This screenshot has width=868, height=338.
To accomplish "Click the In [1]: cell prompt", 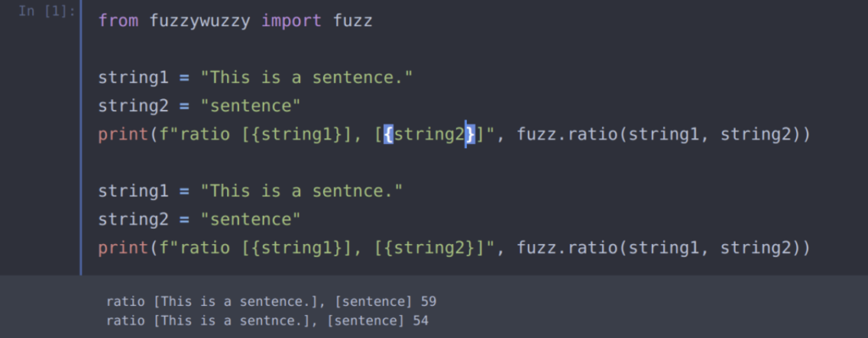I will tap(47, 11).
